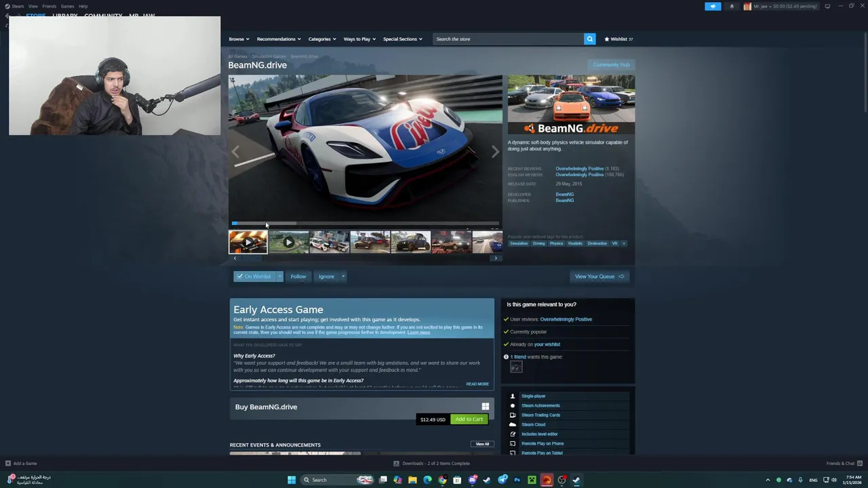Viewport: 868px width, 488px height.
Task: Click the Simulation tag
Action: point(519,243)
